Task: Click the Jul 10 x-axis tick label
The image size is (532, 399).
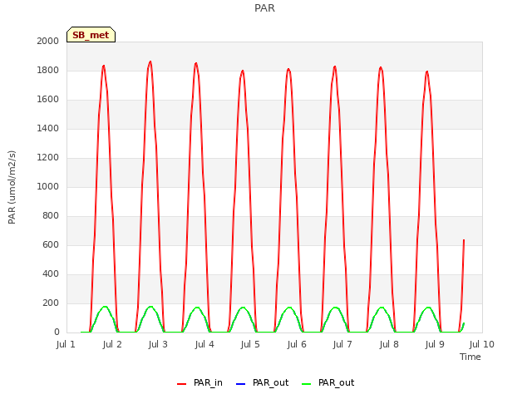Action: coord(482,344)
